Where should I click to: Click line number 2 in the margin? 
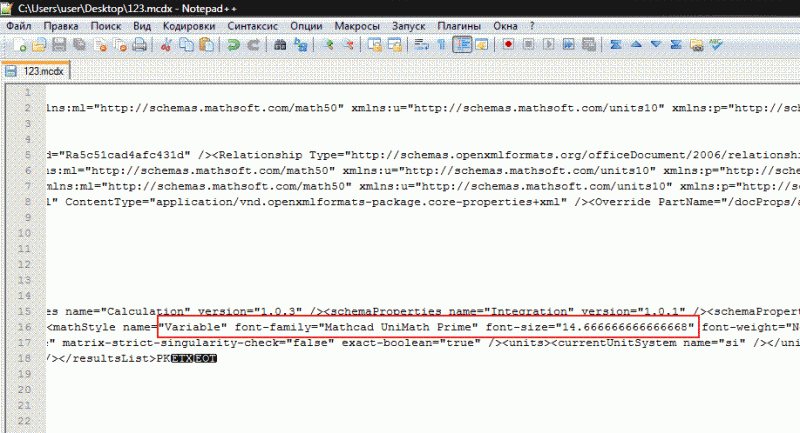point(28,108)
